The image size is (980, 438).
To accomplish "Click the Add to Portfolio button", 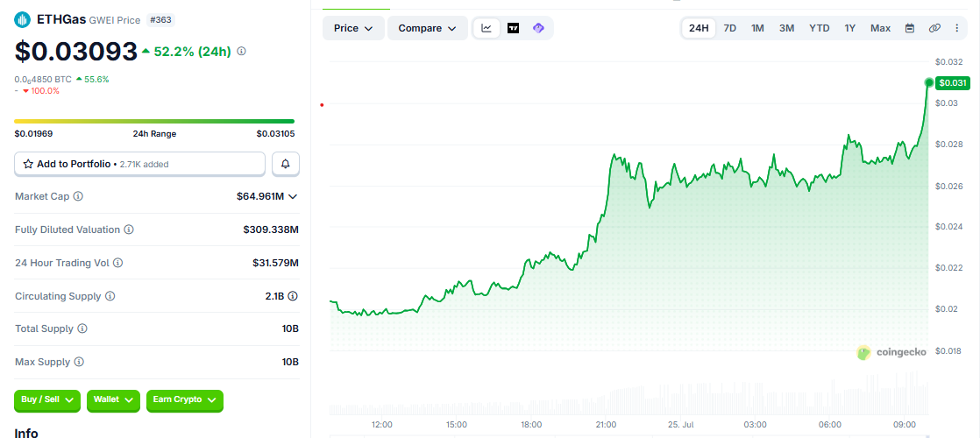I will (x=140, y=164).
